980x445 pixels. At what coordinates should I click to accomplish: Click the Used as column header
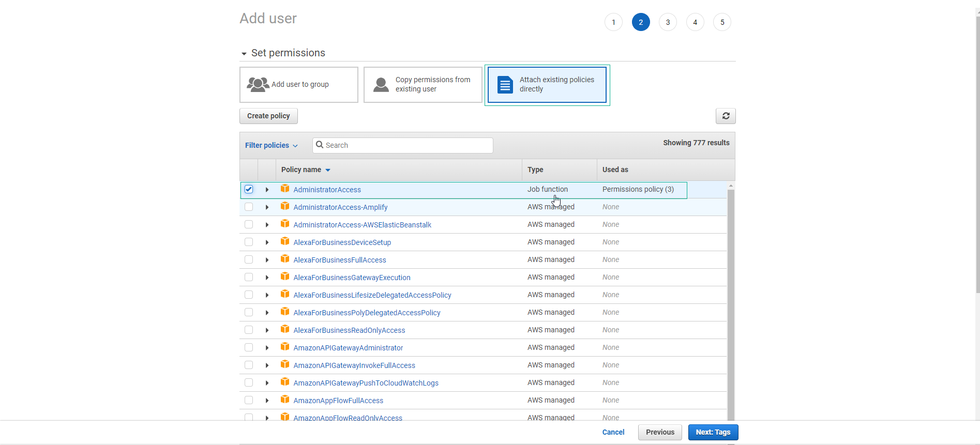pos(615,170)
